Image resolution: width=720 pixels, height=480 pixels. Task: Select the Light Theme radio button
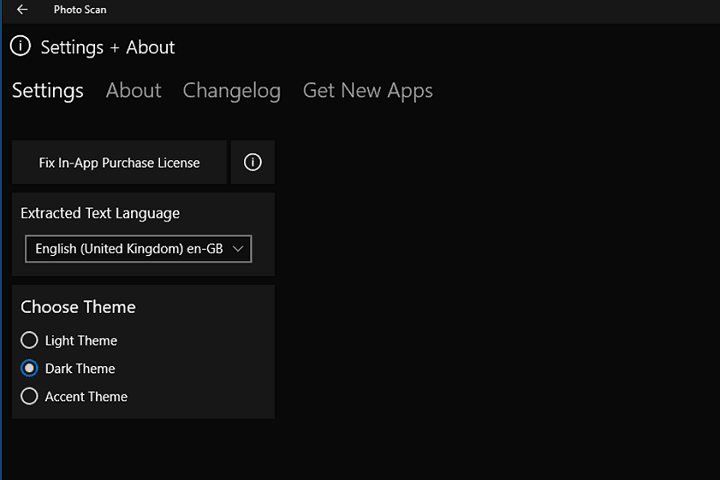pyautogui.click(x=29, y=340)
